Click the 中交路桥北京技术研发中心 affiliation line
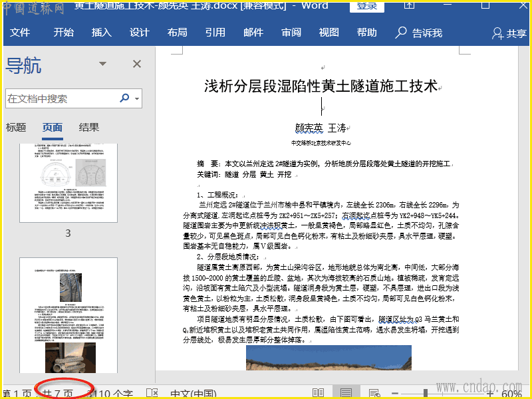532x399 pixels. pyautogui.click(x=321, y=143)
